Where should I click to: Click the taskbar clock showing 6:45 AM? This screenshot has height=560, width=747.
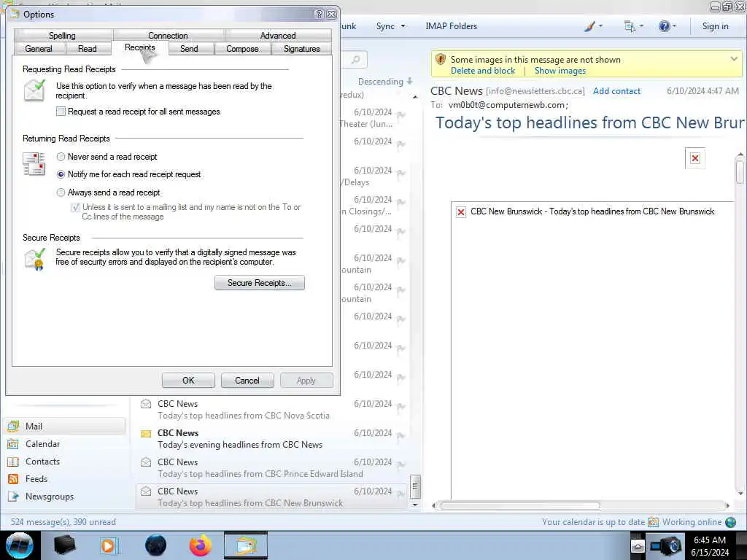click(x=710, y=545)
